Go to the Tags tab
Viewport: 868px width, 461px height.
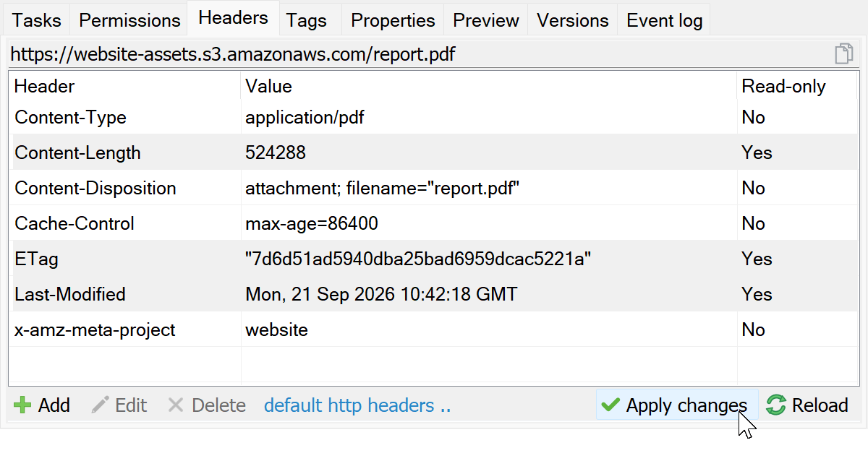tap(307, 21)
